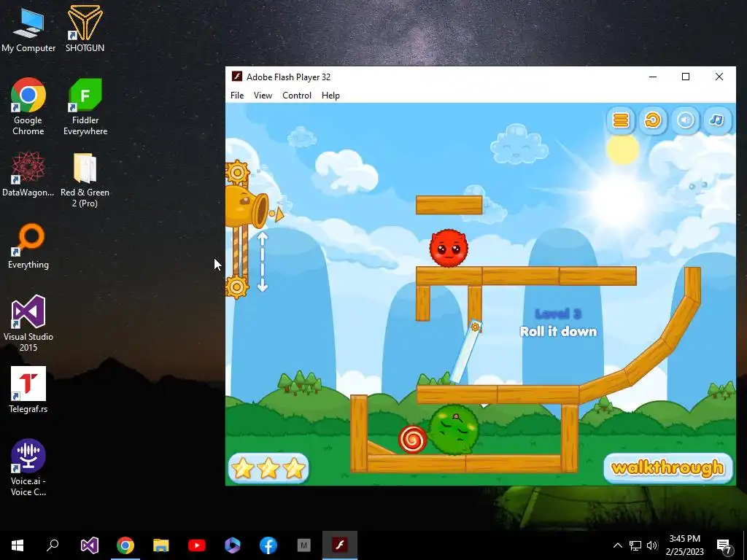Select the DataWagon desktop shortcut
The image size is (747, 560).
click(x=28, y=174)
